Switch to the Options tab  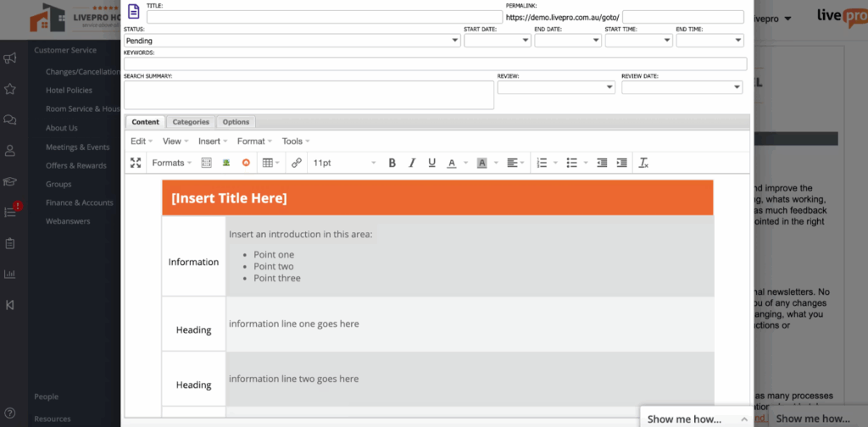[x=236, y=122]
